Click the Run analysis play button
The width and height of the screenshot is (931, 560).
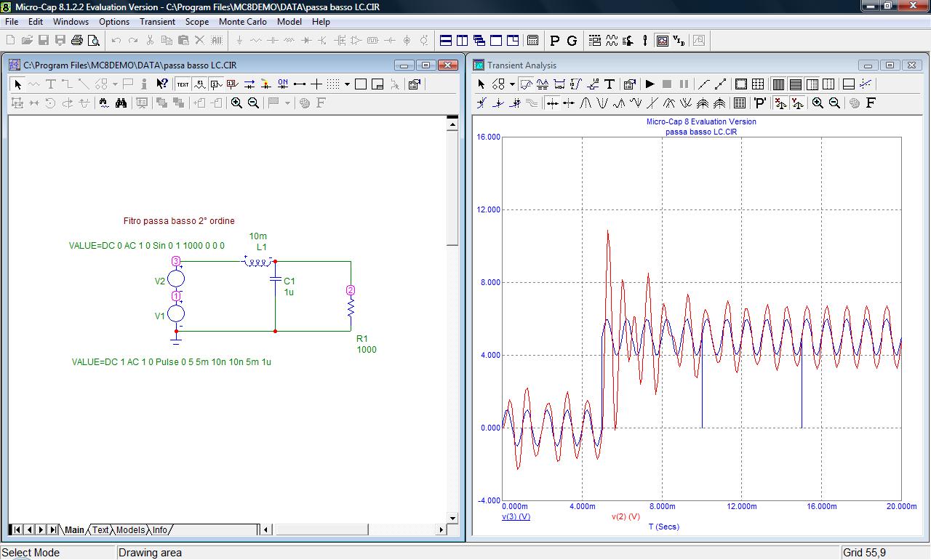[650, 84]
